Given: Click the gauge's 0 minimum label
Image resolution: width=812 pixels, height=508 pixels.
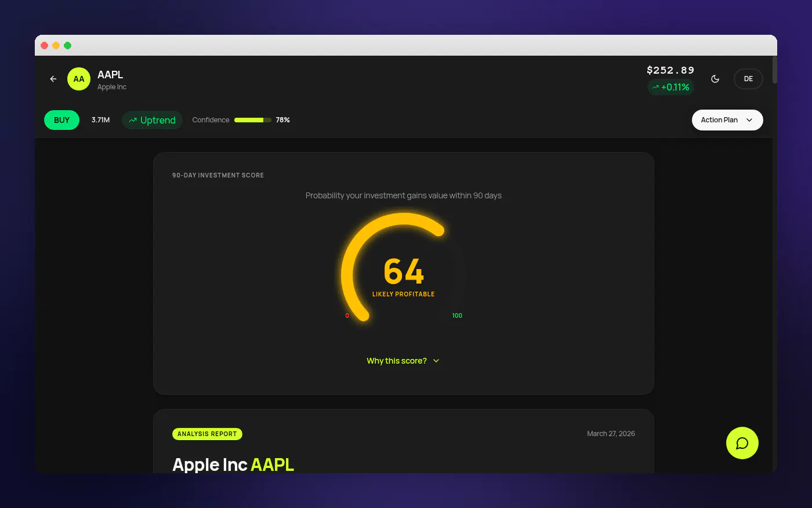Looking at the screenshot, I should tap(347, 315).
